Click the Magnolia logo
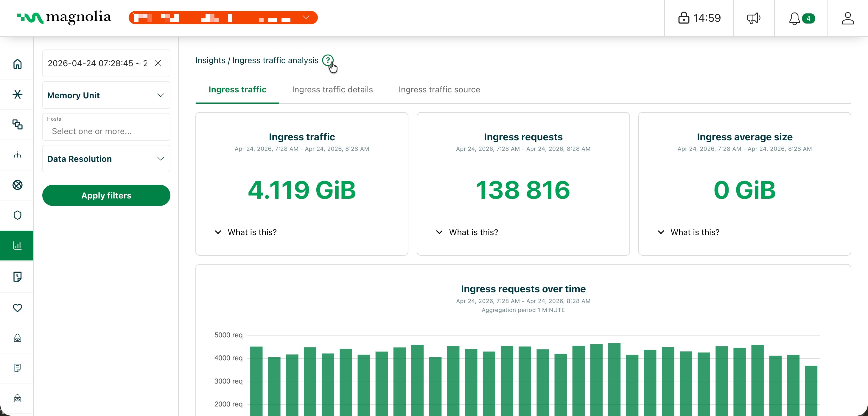868x416 pixels. pos(64,18)
